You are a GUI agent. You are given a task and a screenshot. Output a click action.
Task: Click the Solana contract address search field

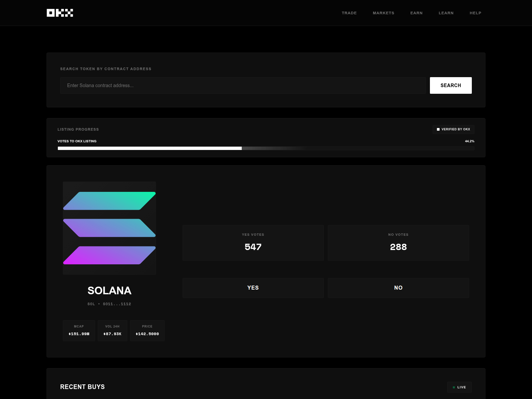click(x=243, y=85)
